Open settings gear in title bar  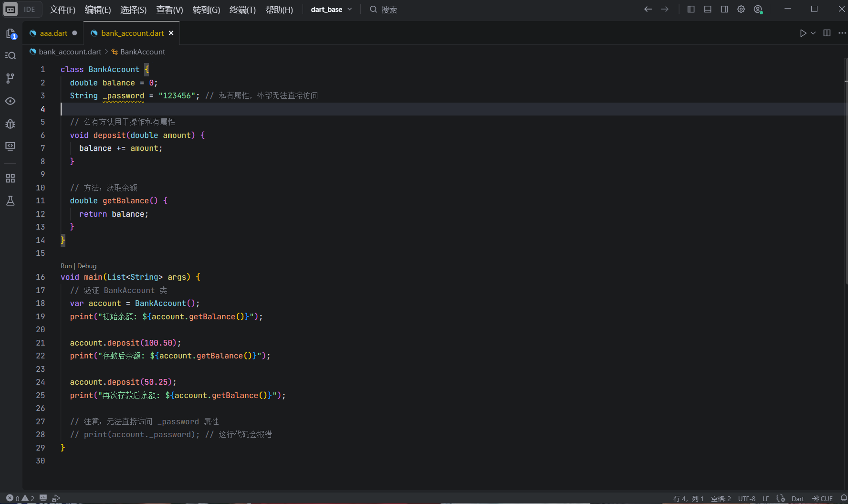(x=741, y=9)
